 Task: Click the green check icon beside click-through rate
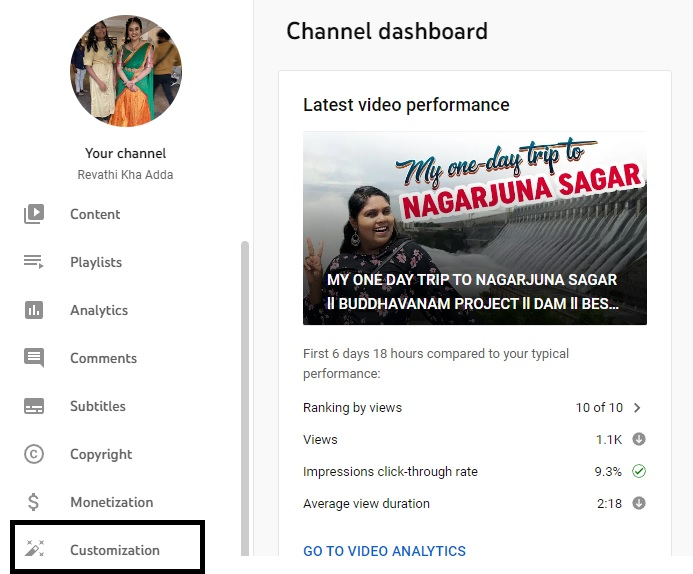639,471
